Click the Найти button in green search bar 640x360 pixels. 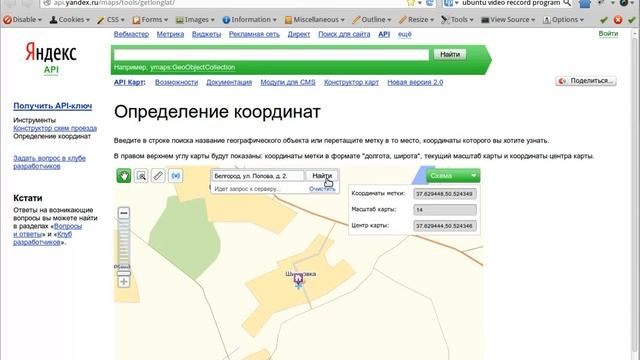pyautogui.click(x=450, y=54)
